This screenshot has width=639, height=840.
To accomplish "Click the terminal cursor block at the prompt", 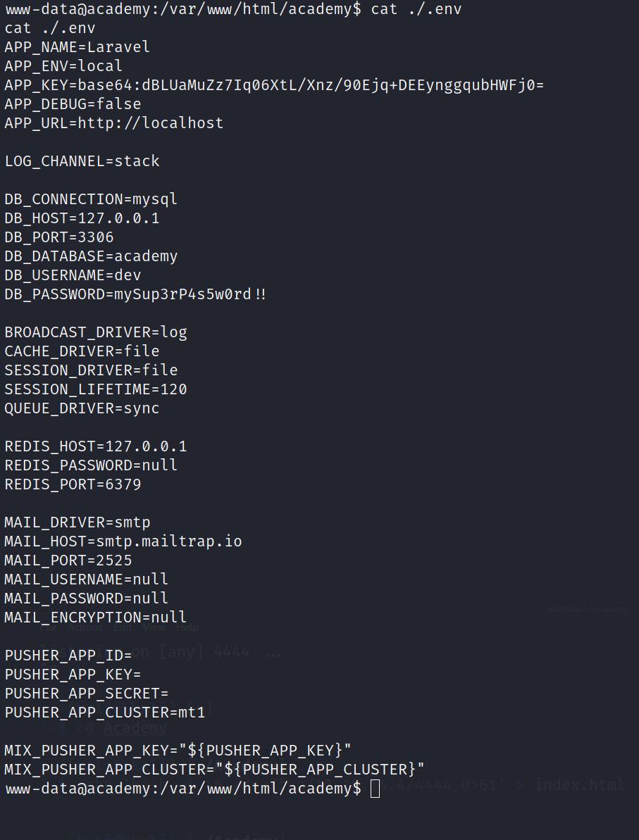I will pos(375,789).
